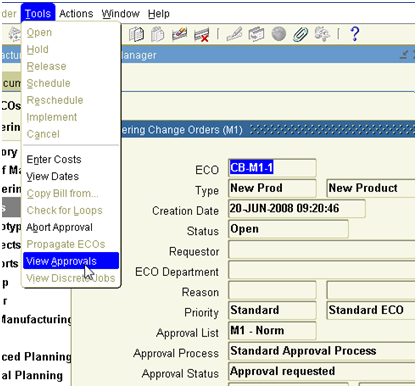Click the Translations globe icon

coord(278,34)
